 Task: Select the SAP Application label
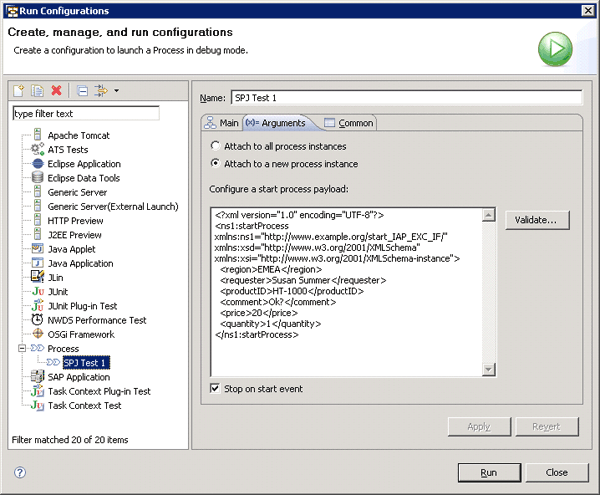78,377
